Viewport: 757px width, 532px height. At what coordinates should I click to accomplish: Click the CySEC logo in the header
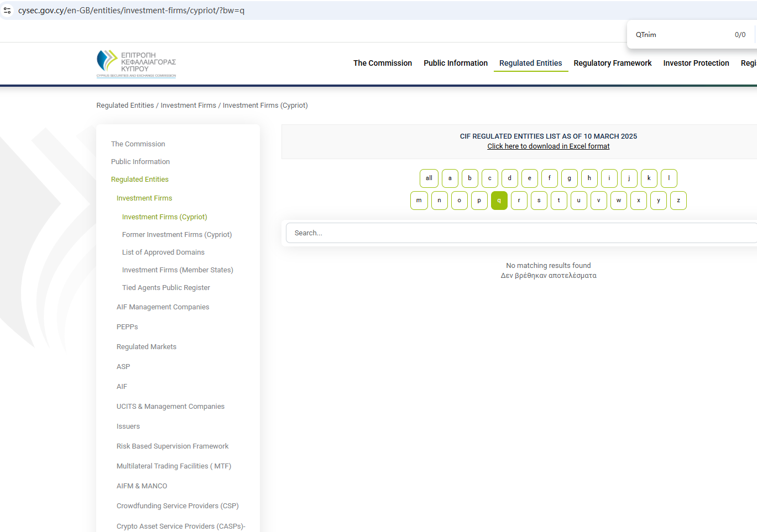coord(136,64)
